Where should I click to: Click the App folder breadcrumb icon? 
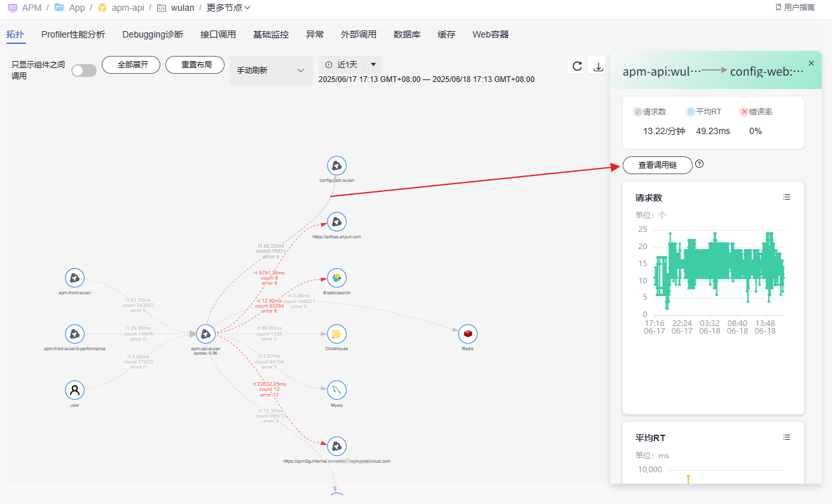(x=59, y=8)
